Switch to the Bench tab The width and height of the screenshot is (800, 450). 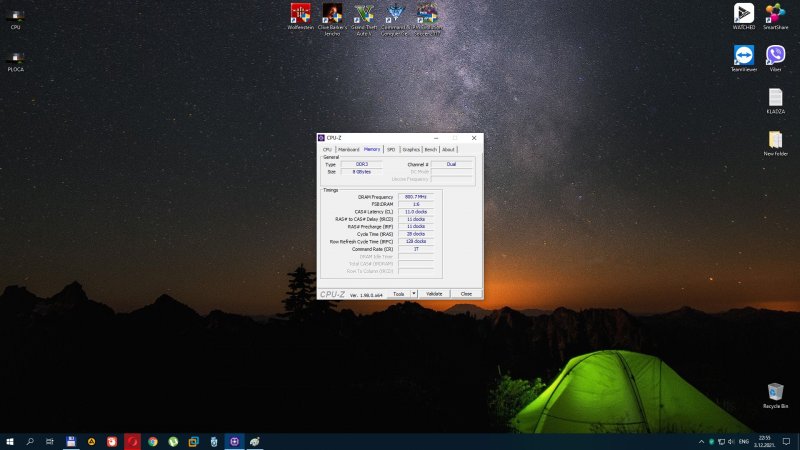click(x=431, y=149)
